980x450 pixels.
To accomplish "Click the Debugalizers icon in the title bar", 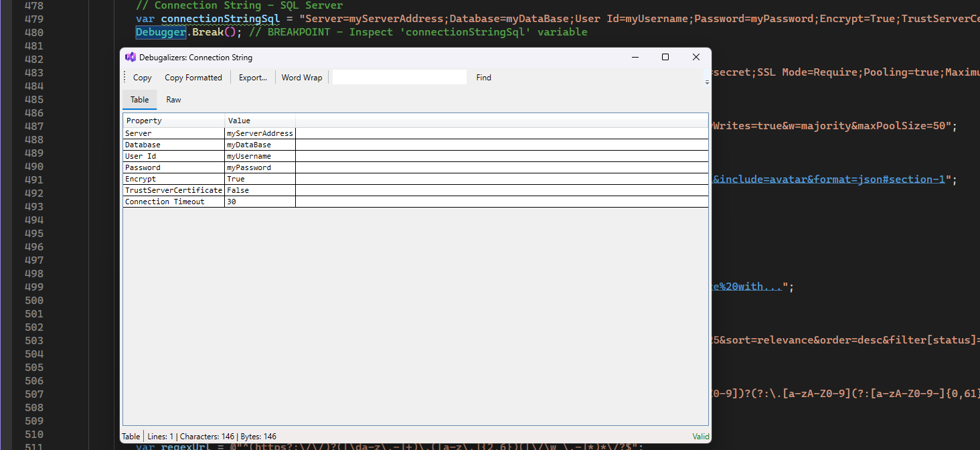I will [x=130, y=57].
